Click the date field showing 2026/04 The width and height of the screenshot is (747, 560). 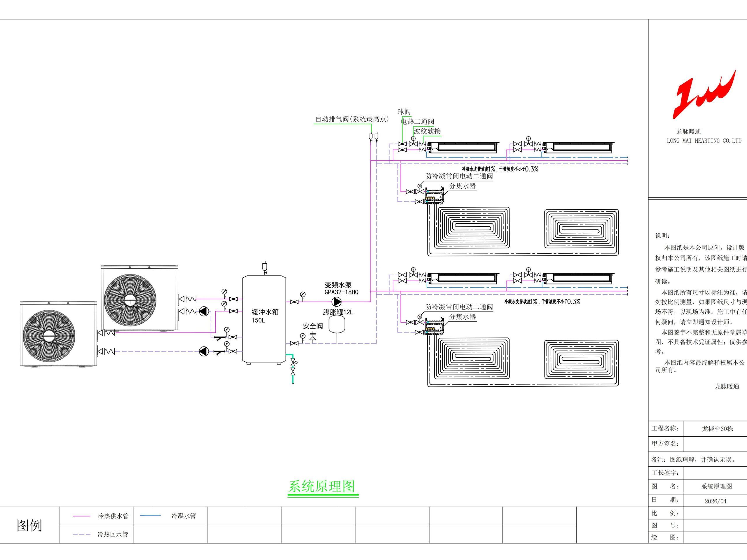click(715, 501)
